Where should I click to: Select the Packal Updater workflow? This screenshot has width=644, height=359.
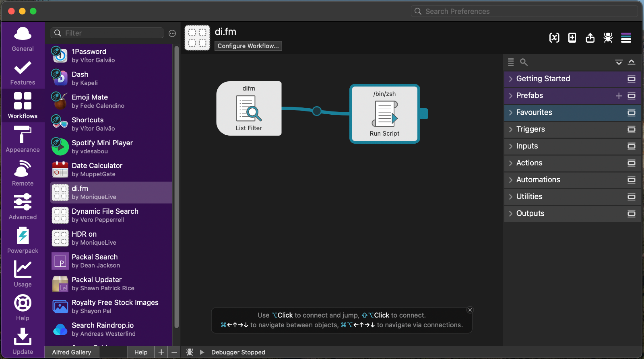pyautogui.click(x=111, y=284)
